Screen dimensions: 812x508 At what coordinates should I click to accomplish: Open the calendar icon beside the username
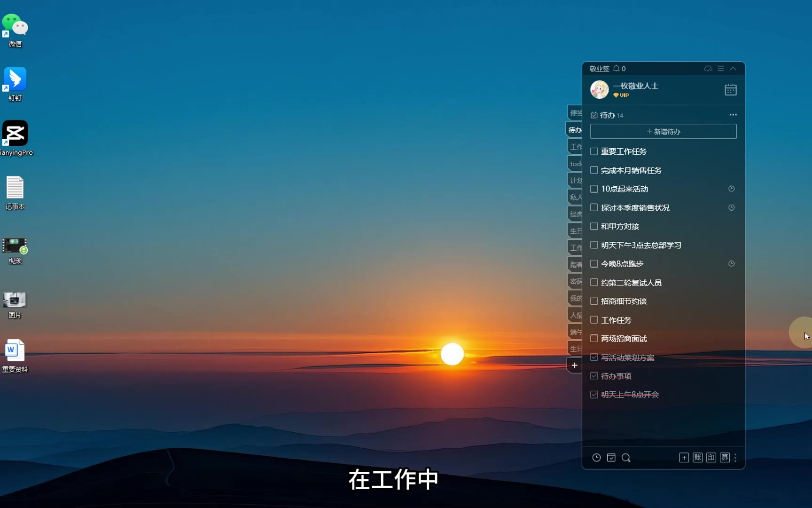point(730,90)
